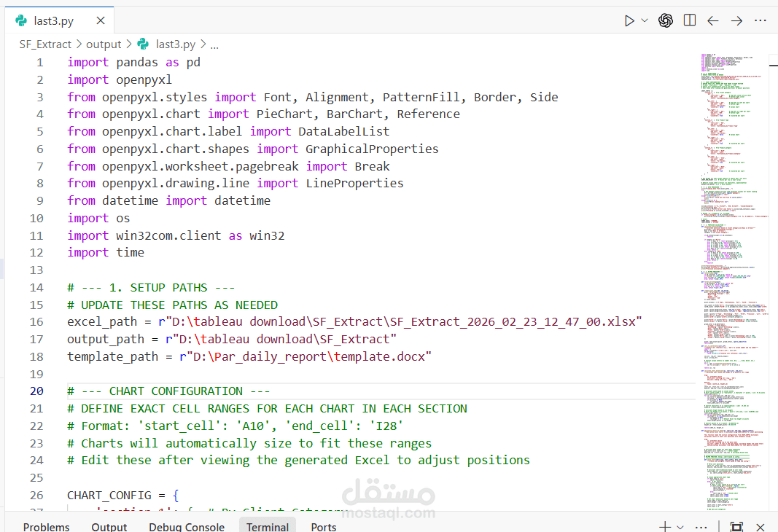Click 'PatternFill' in the styles import

(421, 97)
